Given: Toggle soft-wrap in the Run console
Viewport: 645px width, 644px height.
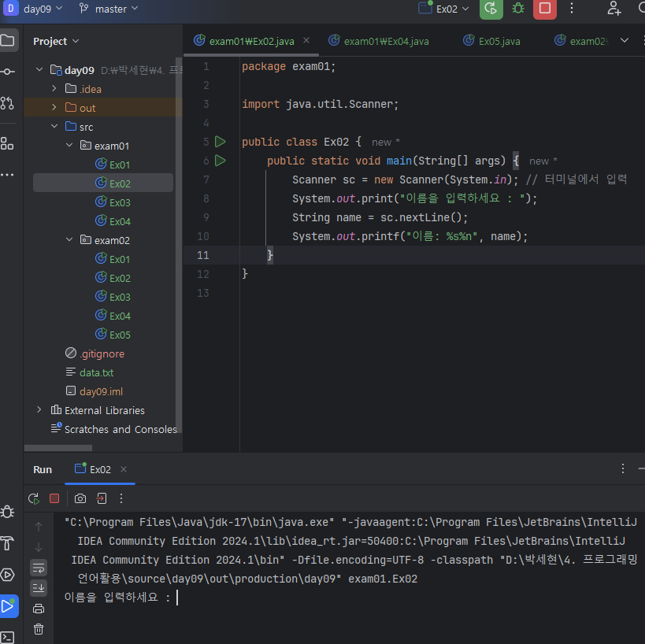Looking at the screenshot, I should coord(39,567).
